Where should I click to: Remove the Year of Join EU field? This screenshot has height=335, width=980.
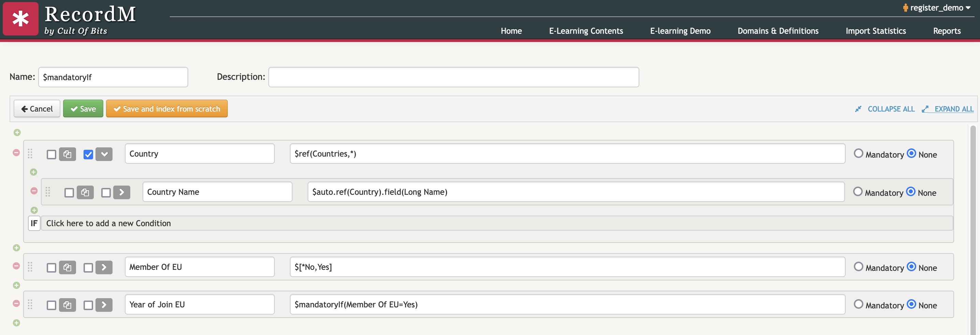pos(16,303)
